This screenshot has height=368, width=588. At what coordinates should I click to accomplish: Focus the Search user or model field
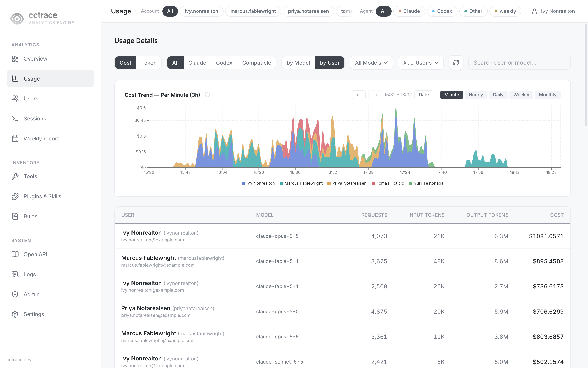[x=519, y=63]
